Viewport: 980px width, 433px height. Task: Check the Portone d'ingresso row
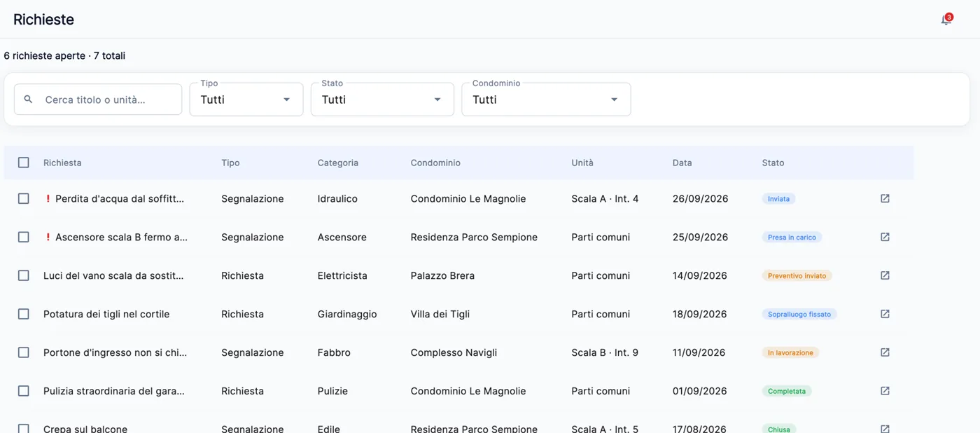23,352
